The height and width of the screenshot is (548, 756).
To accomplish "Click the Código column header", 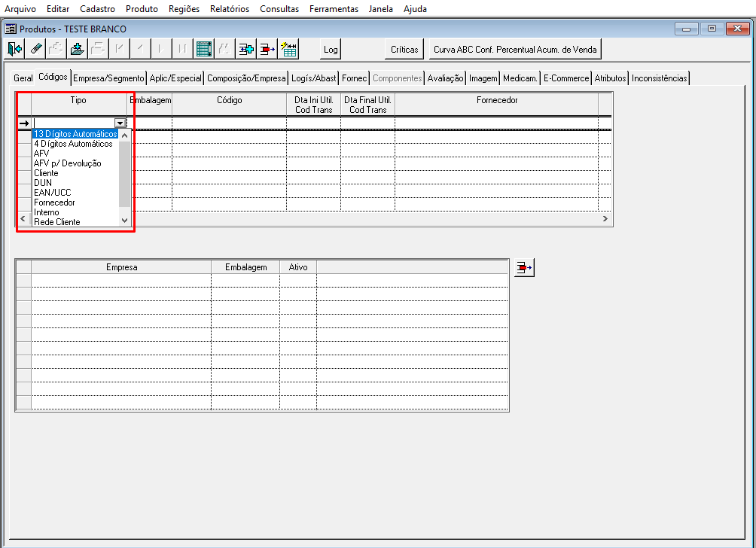I will click(229, 105).
